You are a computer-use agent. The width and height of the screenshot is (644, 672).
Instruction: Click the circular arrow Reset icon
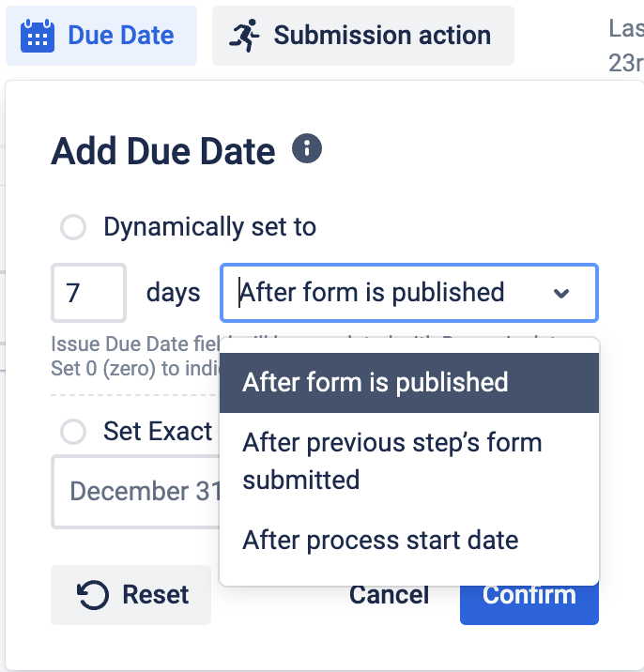92,595
